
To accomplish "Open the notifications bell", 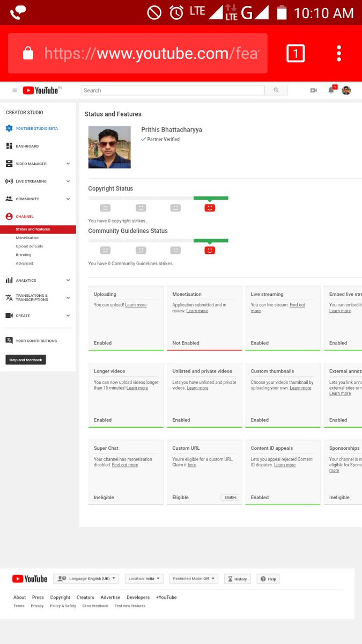I will (x=331, y=90).
